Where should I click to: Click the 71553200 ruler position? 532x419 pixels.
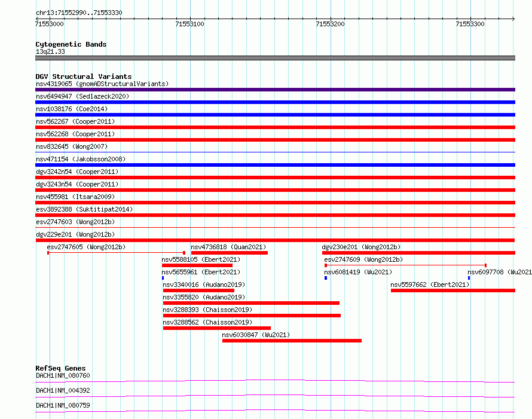(x=330, y=24)
